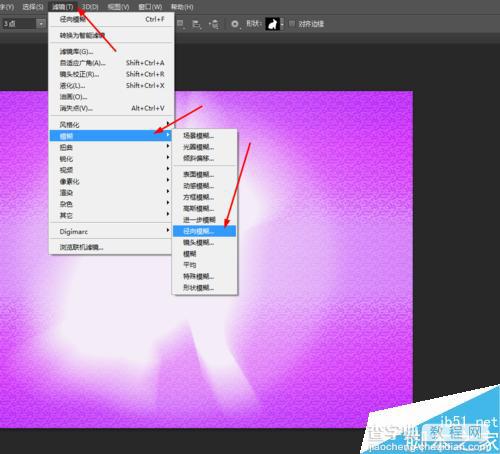Expand the 其它 Other submenu
This screenshot has width=500, height=454.
tap(111, 215)
